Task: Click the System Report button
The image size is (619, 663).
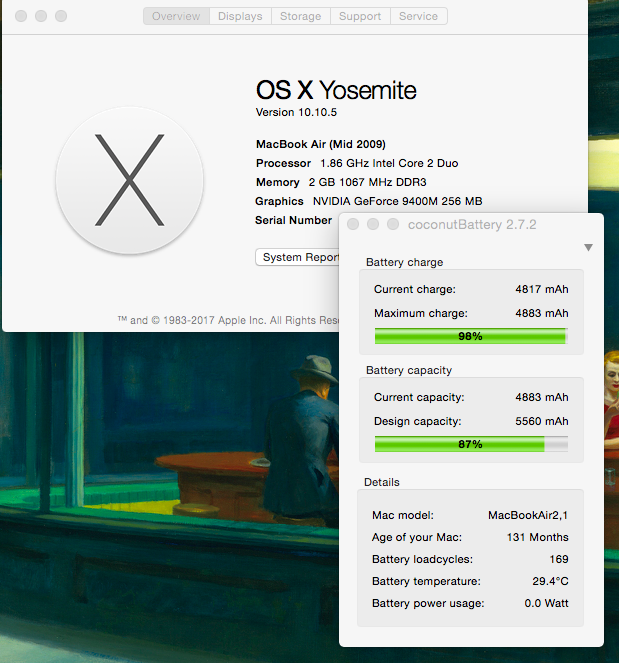Action: click(298, 257)
